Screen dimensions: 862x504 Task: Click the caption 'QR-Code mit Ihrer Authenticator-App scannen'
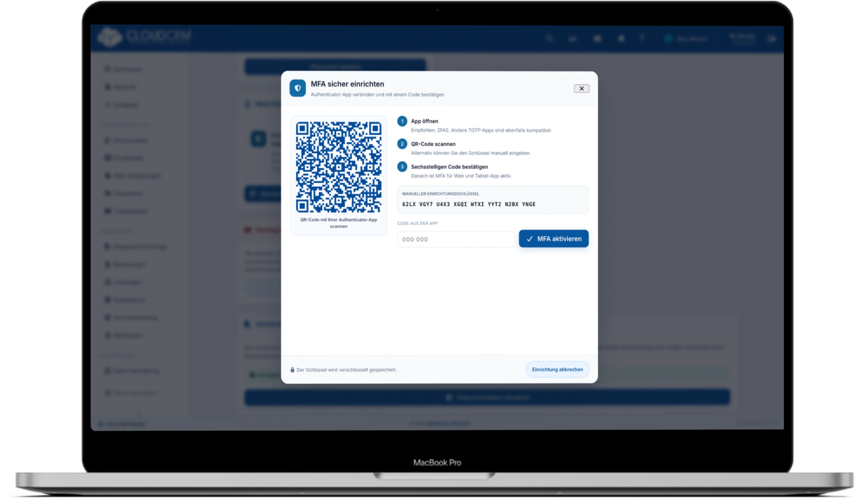click(x=339, y=223)
